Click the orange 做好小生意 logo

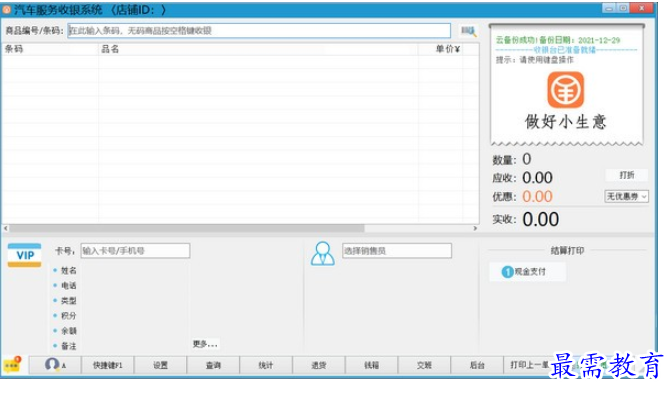(565, 90)
